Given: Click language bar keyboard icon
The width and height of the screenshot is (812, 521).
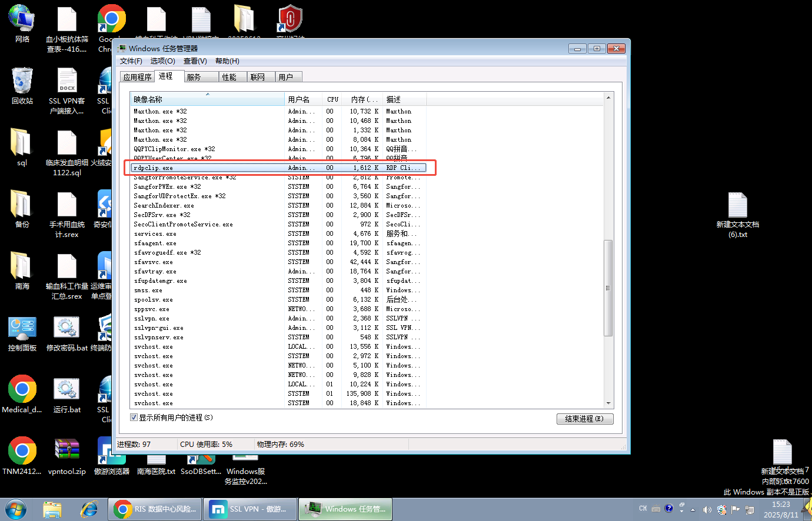Looking at the screenshot, I should pyautogui.click(x=656, y=509).
